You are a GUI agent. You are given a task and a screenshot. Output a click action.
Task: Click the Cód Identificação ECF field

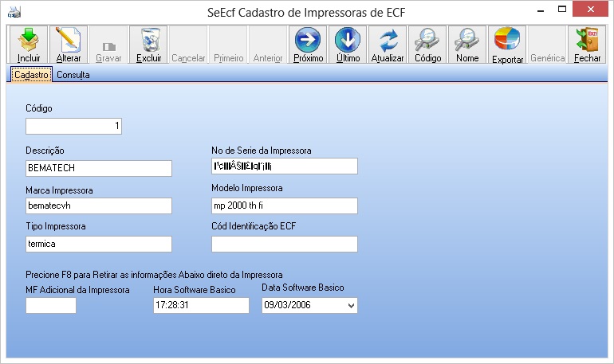tap(284, 244)
